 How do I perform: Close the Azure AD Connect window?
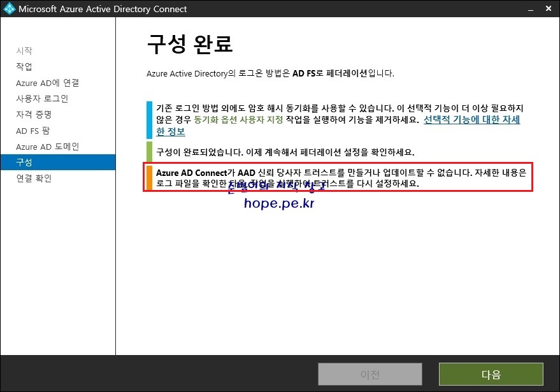pyautogui.click(x=549, y=8)
